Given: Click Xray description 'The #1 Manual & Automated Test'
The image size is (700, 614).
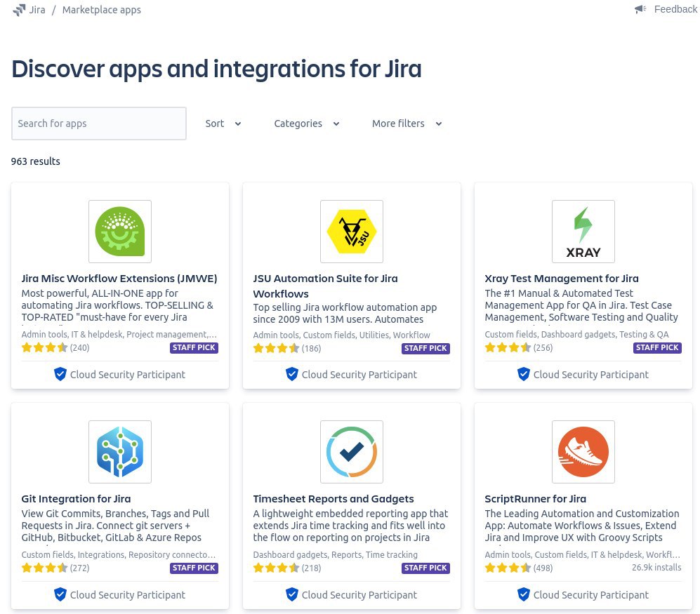Looking at the screenshot, I should tap(582, 306).
